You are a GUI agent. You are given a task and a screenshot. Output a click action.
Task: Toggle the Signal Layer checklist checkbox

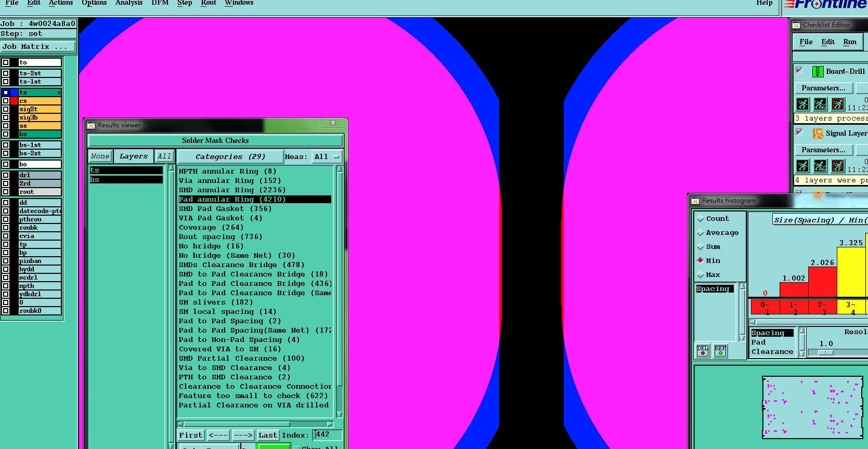tap(799, 132)
